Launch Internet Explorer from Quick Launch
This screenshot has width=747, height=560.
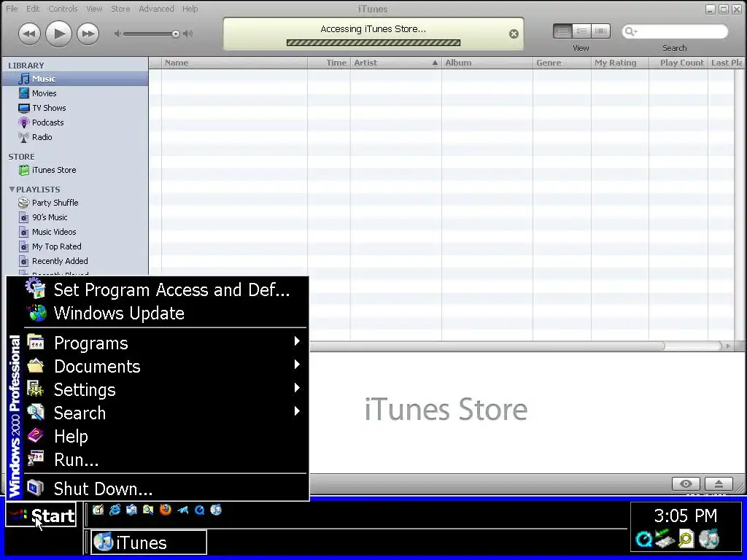[x=115, y=510]
